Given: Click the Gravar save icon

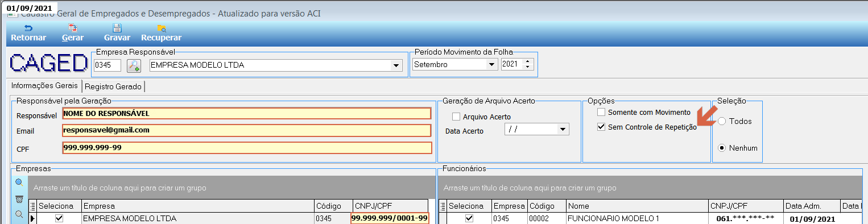Looking at the screenshot, I should pyautogui.click(x=117, y=28).
